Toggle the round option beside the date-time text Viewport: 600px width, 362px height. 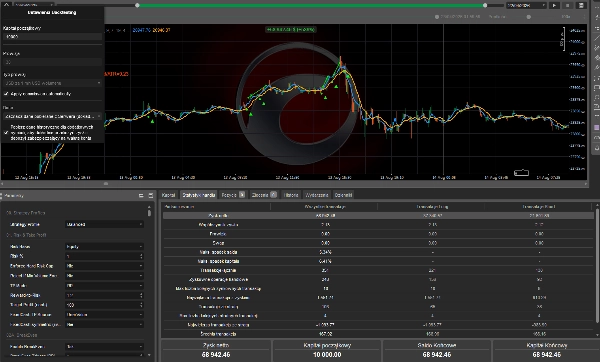[437, 17]
